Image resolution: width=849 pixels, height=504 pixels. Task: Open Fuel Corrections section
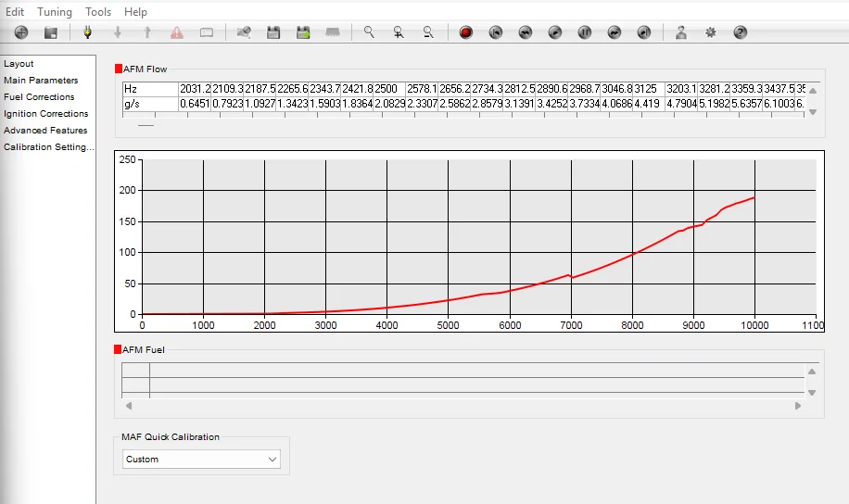(x=39, y=97)
